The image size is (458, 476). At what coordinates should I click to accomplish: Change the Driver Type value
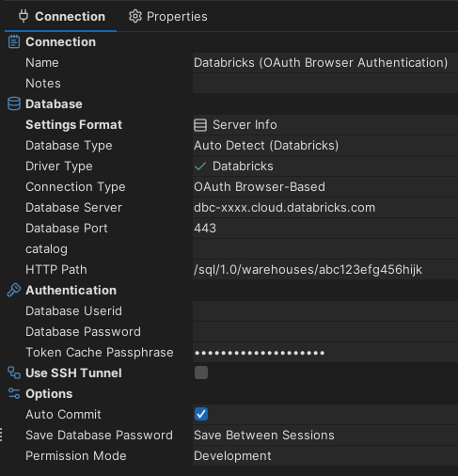click(325, 167)
